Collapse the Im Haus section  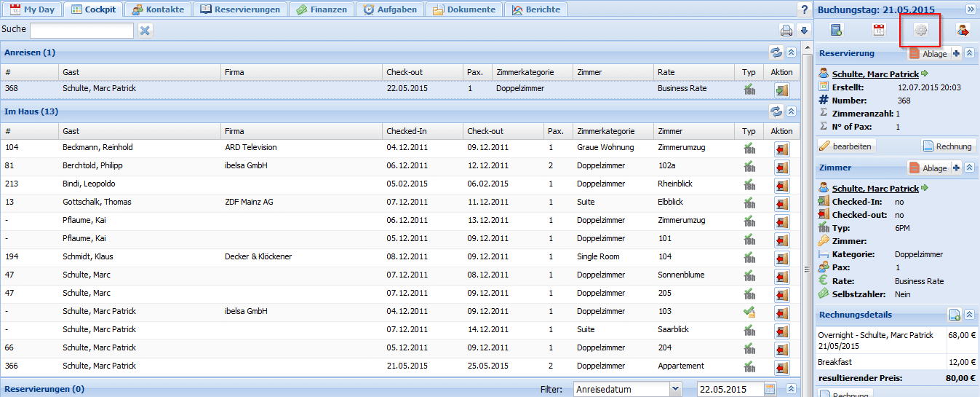tap(791, 111)
